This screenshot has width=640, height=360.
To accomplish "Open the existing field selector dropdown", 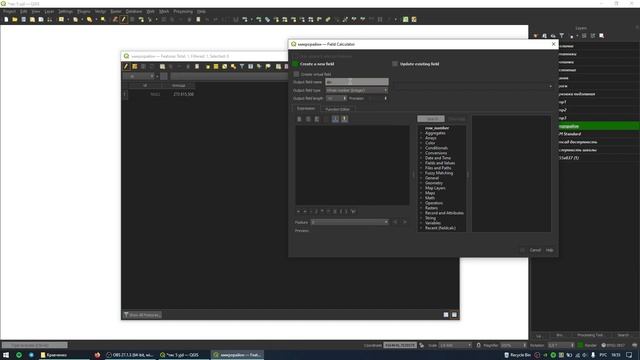I will [x=473, y=86].
